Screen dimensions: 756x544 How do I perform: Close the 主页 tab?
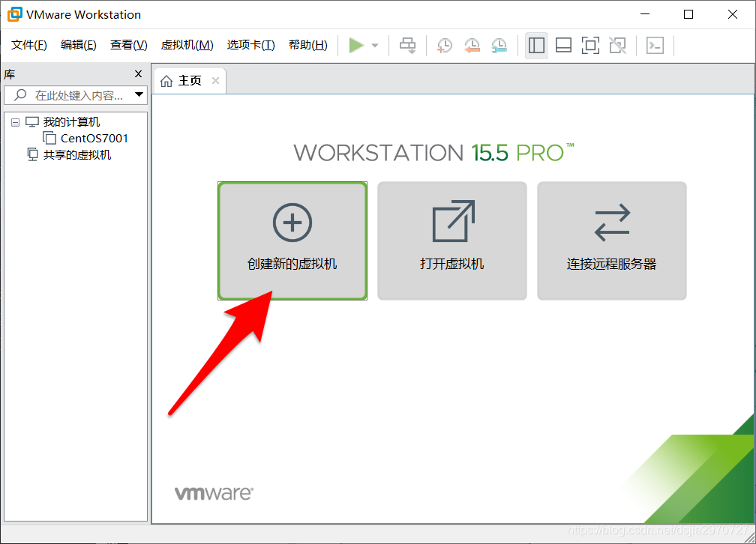point(215,81)
